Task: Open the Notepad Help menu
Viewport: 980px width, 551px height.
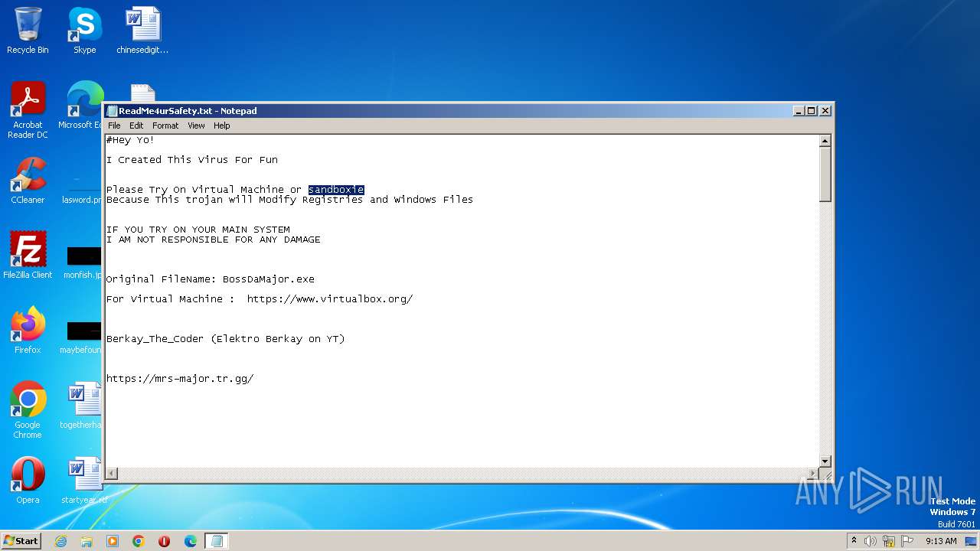Action: coord(221,126)
